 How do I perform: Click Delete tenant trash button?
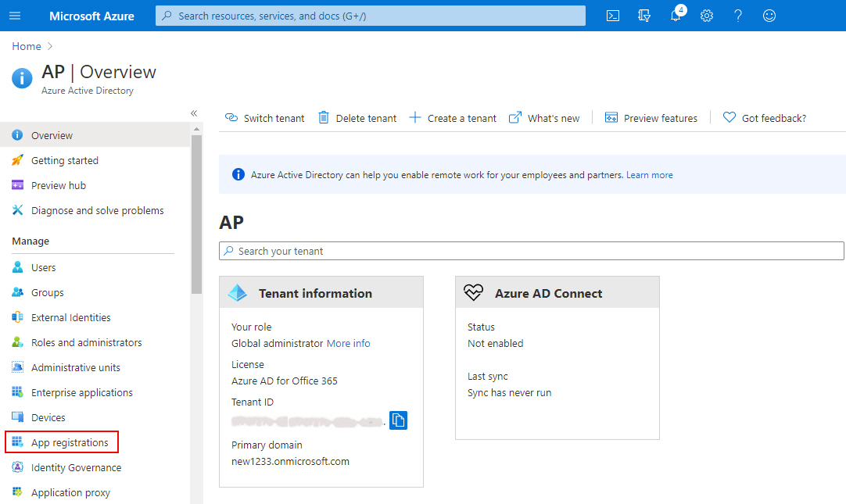click(357, 118)
